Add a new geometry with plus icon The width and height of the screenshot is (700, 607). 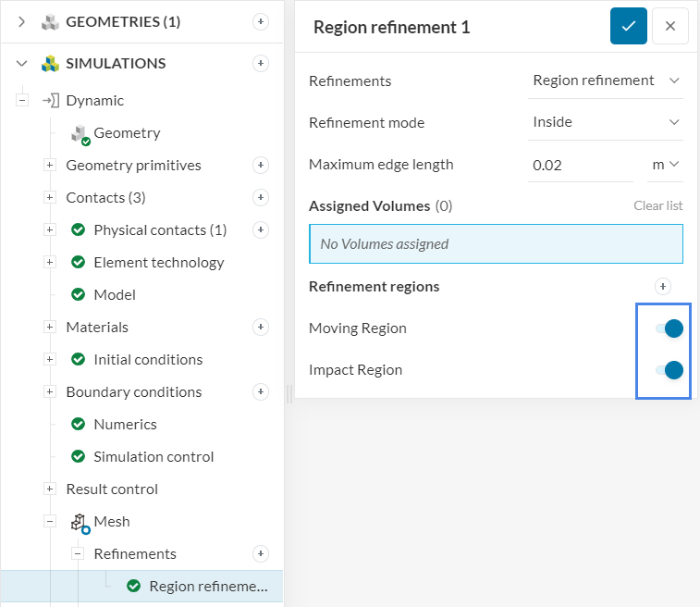click(x=261, y=21)
